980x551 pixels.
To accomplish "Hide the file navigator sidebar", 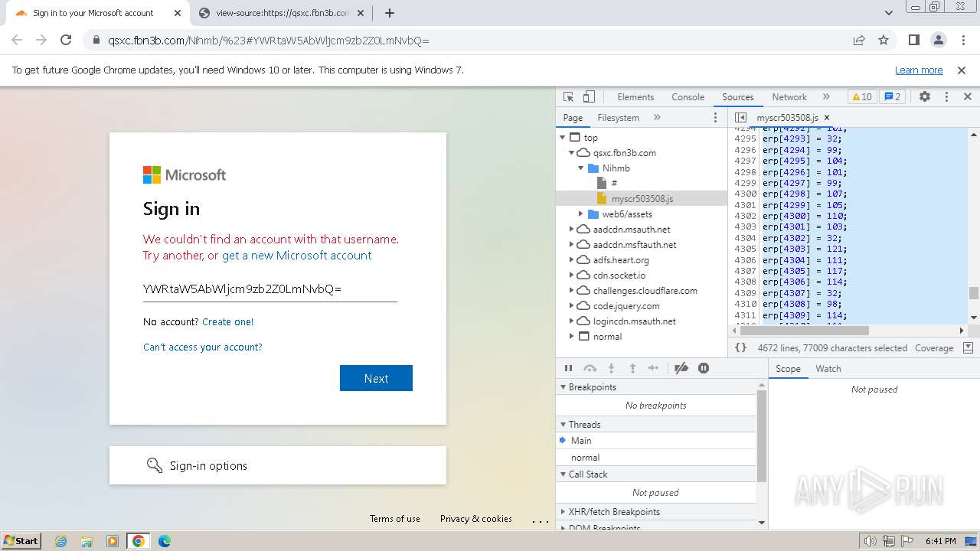I will click(740, 118).
